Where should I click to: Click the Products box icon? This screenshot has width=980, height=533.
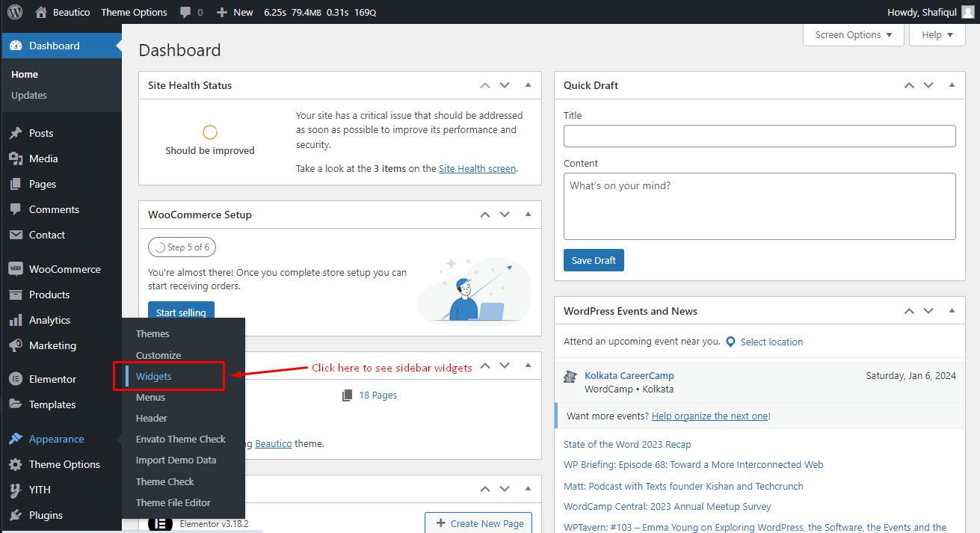(x=16, y=295)
